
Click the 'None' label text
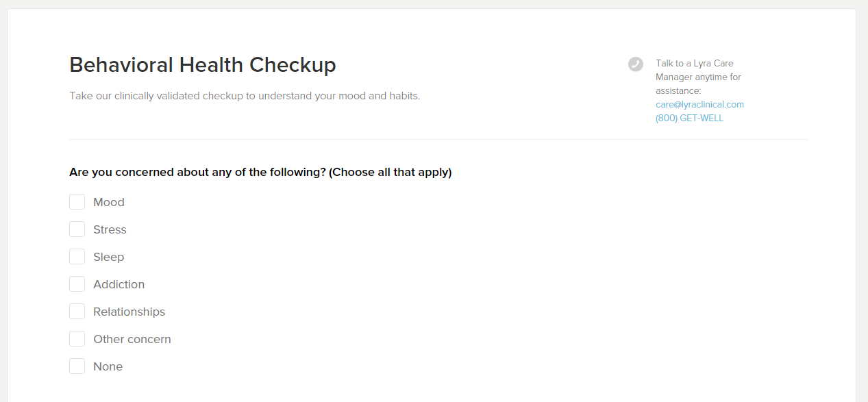point(108,366)
